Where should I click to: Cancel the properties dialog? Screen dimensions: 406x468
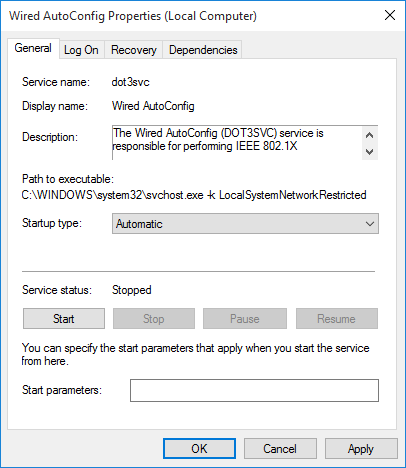pos(280,449)
